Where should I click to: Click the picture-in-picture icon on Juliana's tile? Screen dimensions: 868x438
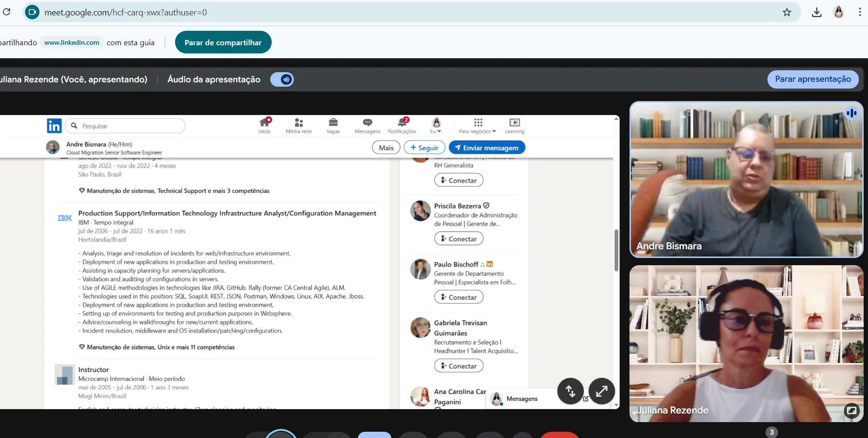[x=852, y=411]
